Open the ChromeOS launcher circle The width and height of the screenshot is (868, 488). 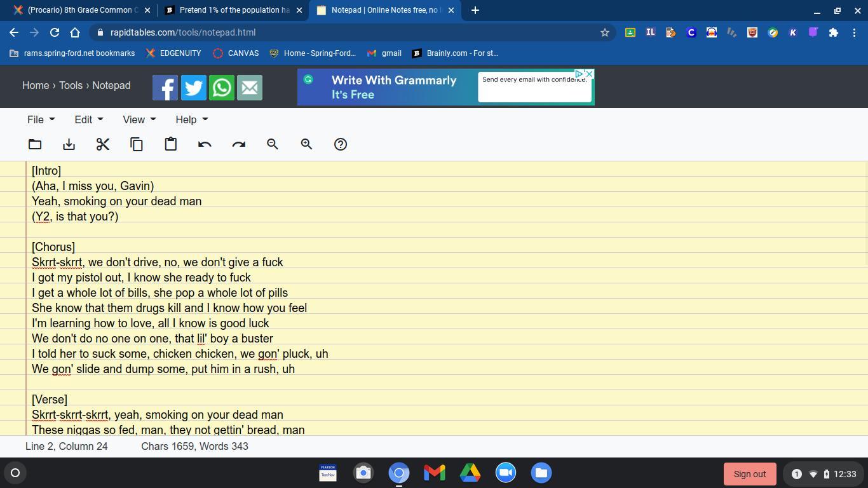coord(15,473)
